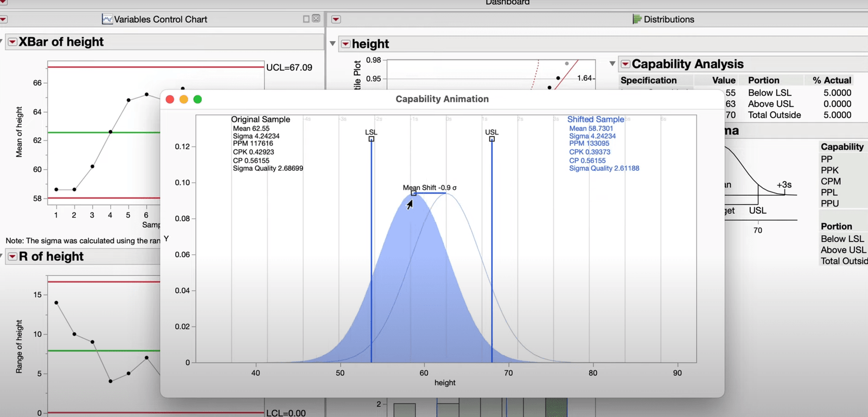Maximize the Variables Control Chart panel
The height and width of the screenshot is (417, 868).
pyautogui.click(x=306, y=19)
